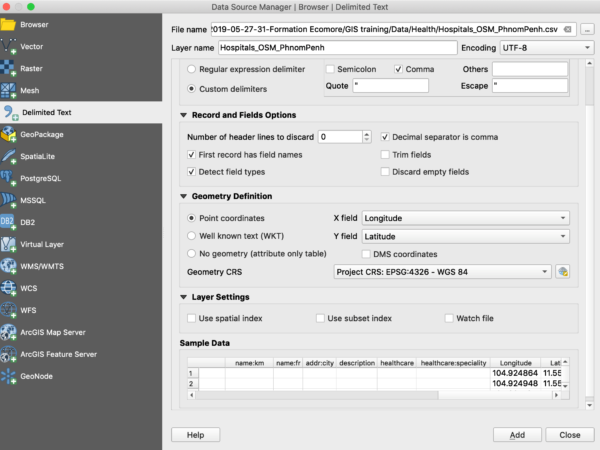Enable Watch file checkbox
Image resolution: width=600 pixels, height=450 pixels.
point(449,318)
